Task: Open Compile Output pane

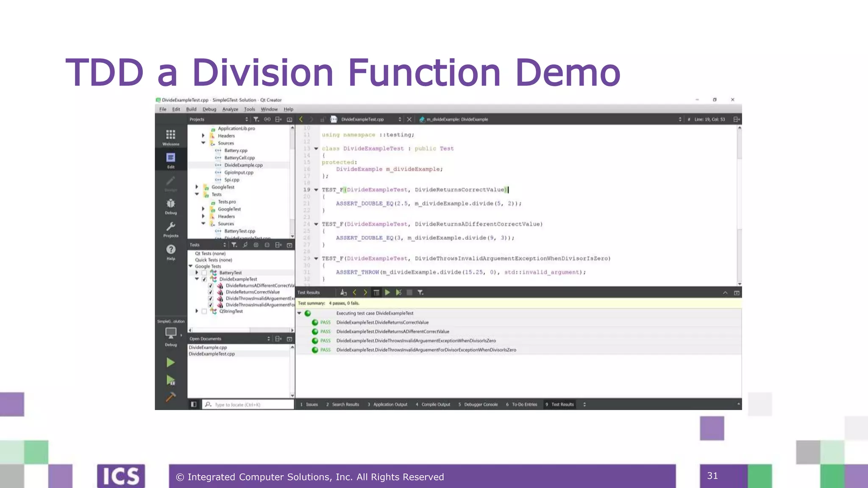Action: tap(433, 405)
